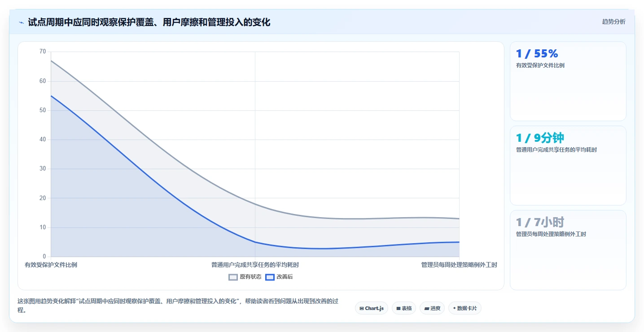The width and height of the screenshot is (644, 332).
Task: Select the Chart.js tag chip
Action: point(372,308)
